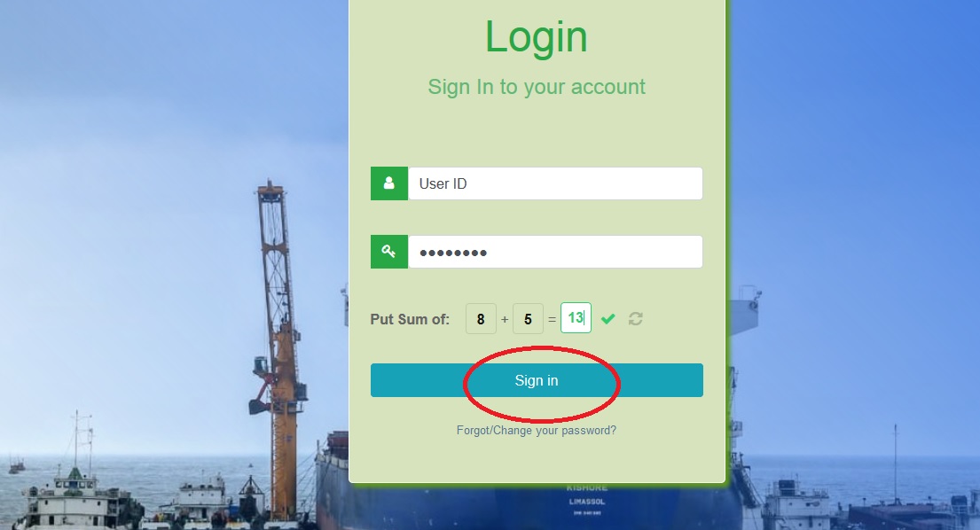Click the green Login heading
Viewport: 980px width, 530px height.
tap(537, 37)
